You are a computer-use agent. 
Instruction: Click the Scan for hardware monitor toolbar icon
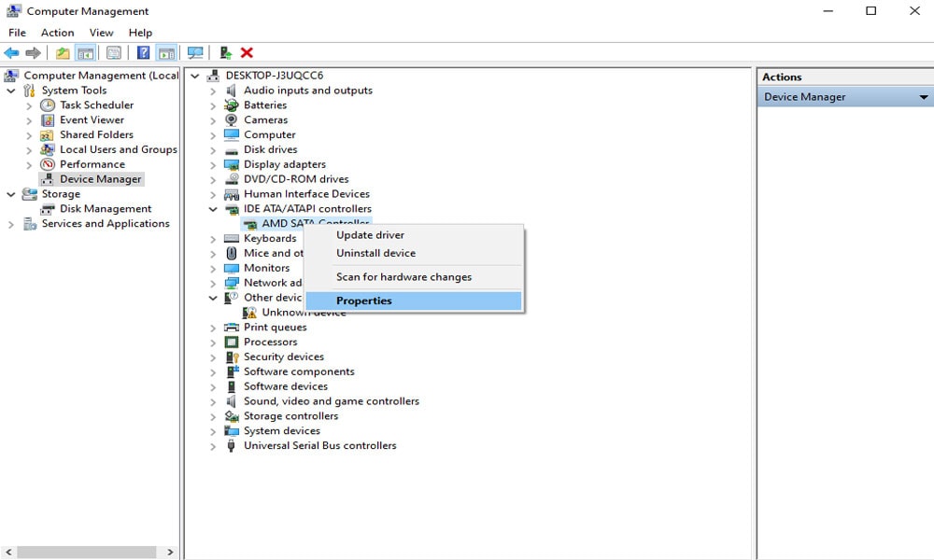(x=195, y=53)
